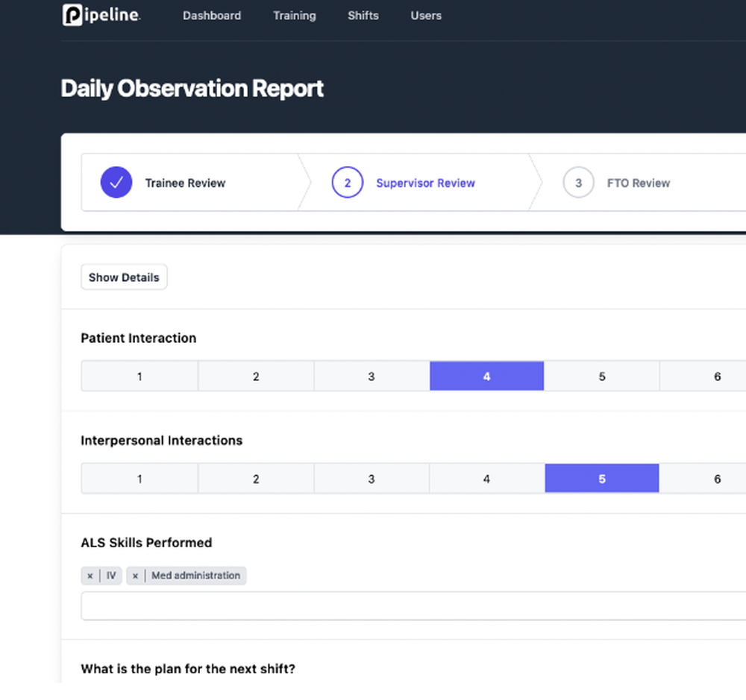Open the Dashboard menu item
Viewport: 746px width, 700px height.
(212, 15)
